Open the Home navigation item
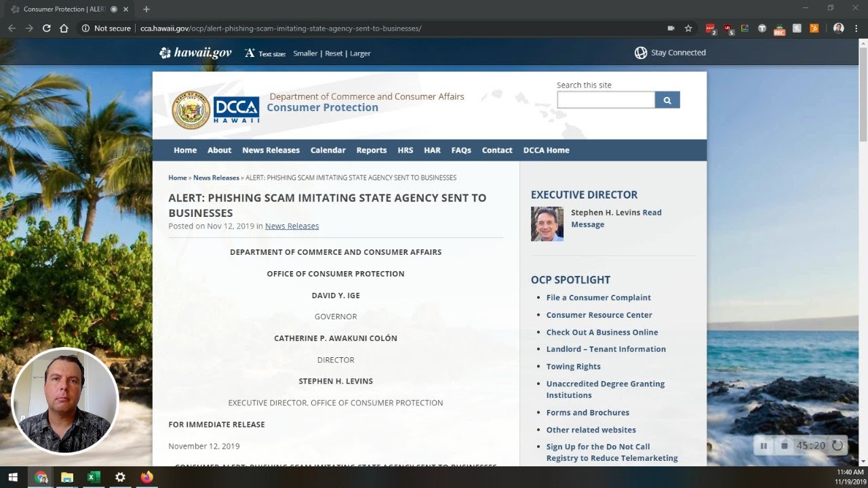Screen dimensions: 868x488 pos(185,150)
